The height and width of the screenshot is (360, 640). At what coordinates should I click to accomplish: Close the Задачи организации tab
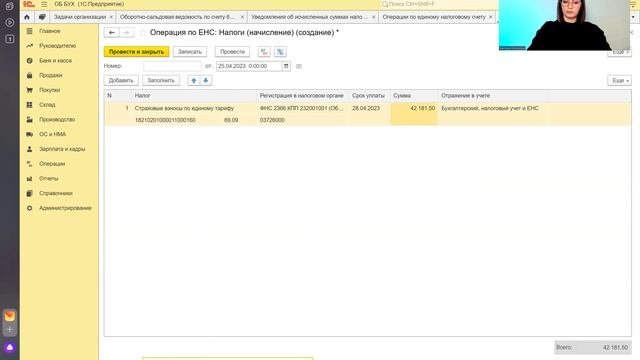click(x=111, y=17)
